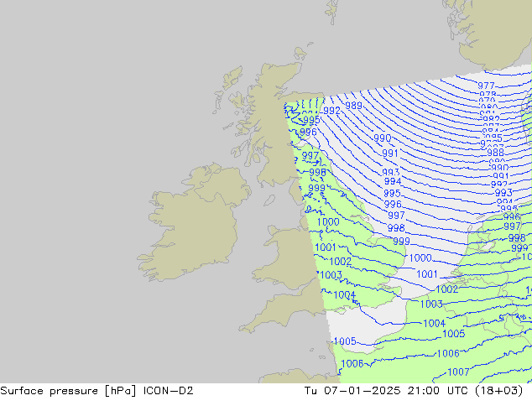This screenshot has width=532, height=411.
Task: Select the 977 isobar label
Action: [x=486, y=86]
